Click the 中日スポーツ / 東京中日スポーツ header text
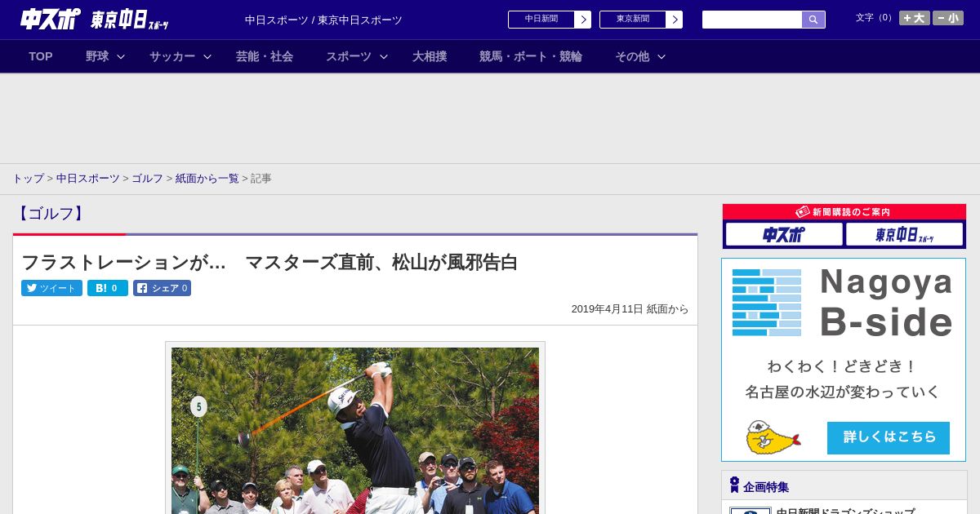This screenshot has height=514, width=980. point(323,20)
